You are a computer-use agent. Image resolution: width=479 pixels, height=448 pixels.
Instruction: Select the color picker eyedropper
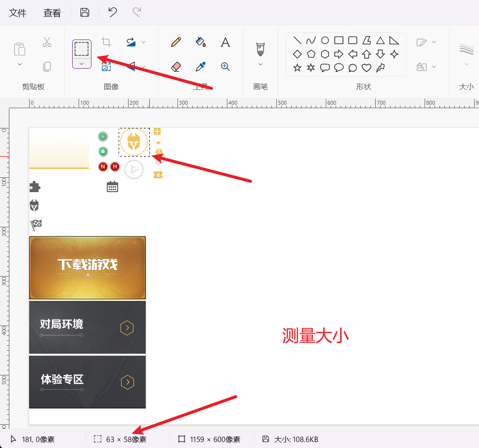coord(201,67)
